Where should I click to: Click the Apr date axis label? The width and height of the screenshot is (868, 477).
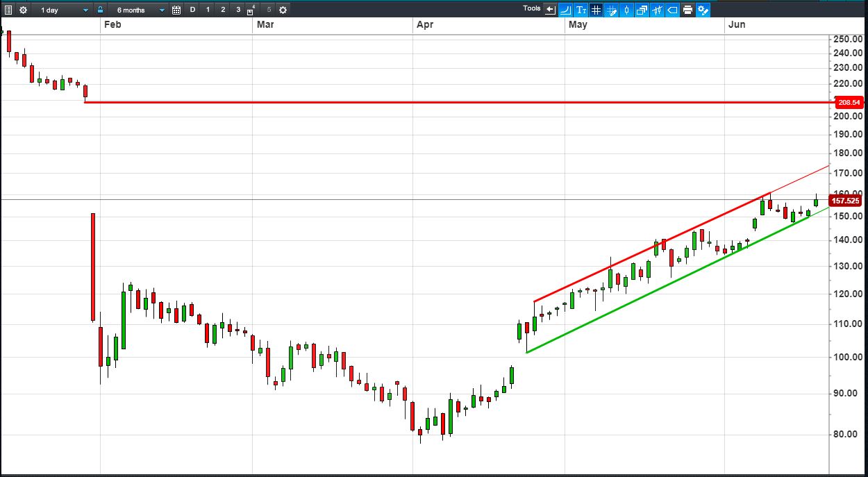click(424, 24)
